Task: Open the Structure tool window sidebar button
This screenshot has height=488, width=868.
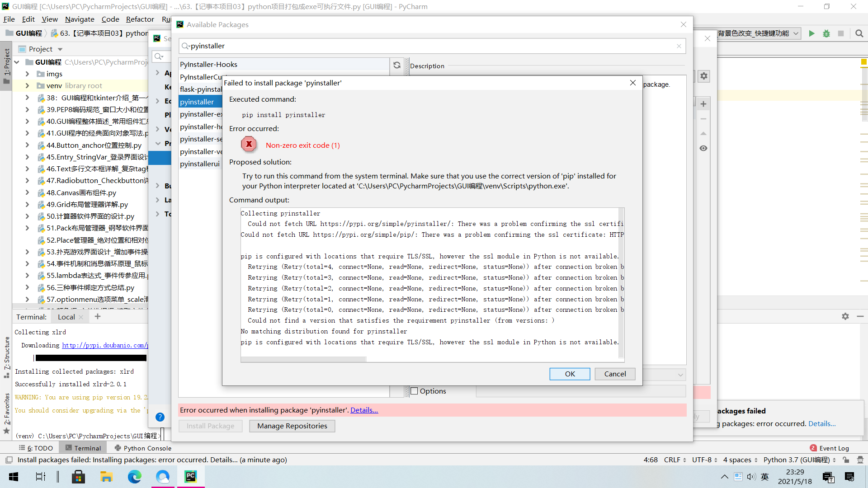Action: [x=6, y=357]
